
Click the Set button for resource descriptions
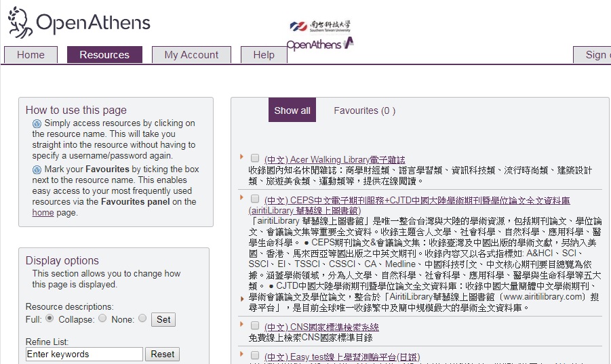(x=163, y=320)
